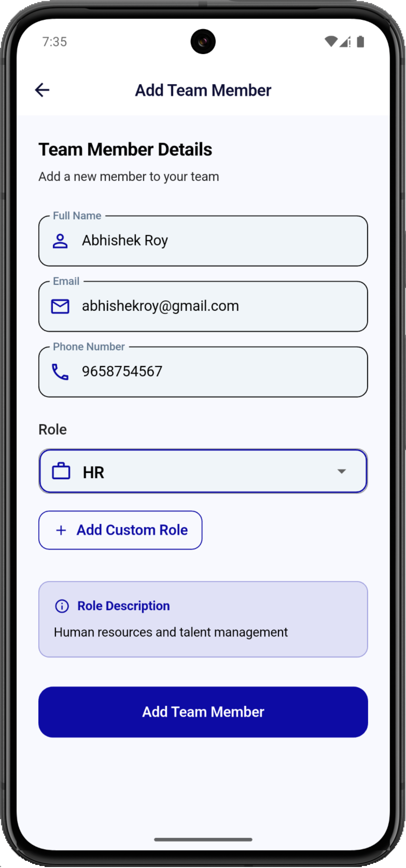
Task: Tap the home gesture bar at bottom
Action: tap(203, 839)
